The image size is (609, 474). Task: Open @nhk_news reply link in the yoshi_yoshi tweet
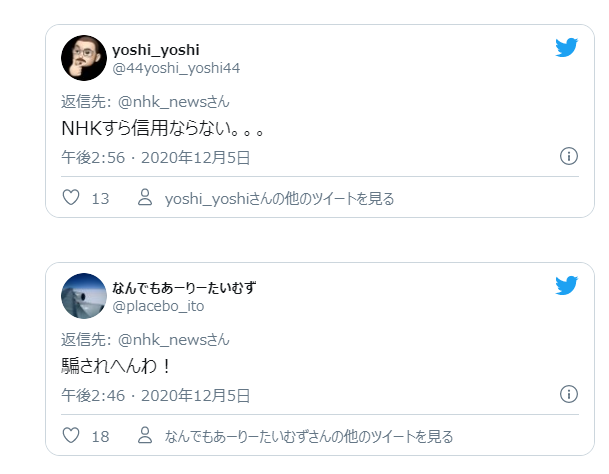pyautogui.click(x=174, y=102)
